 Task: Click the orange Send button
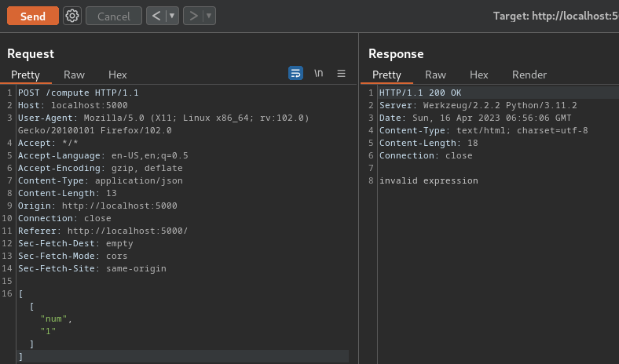[33, 16]
